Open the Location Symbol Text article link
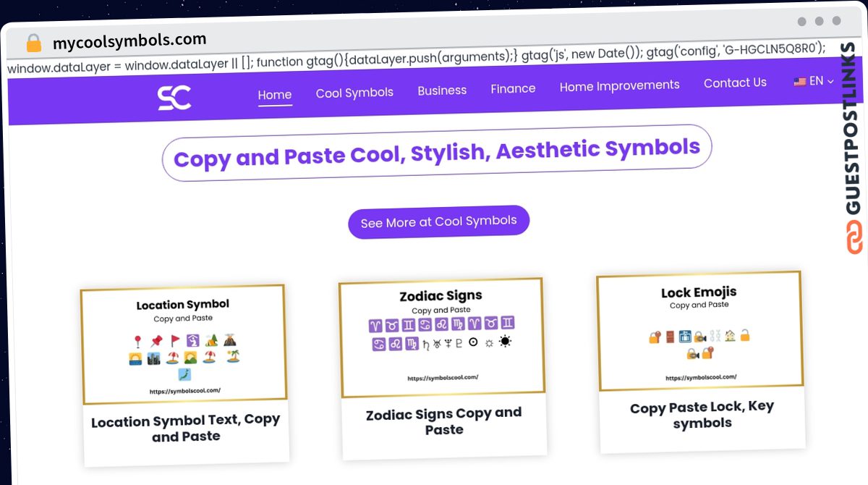 coord(186,429)
